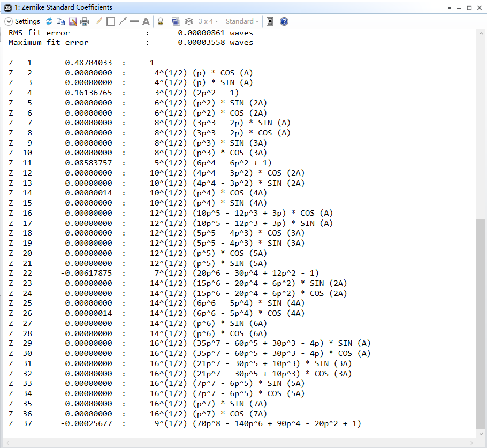Click Z 29 formula with SIN (A)
The width and height of the screenshot is (487, 448).
pos(260,343)
